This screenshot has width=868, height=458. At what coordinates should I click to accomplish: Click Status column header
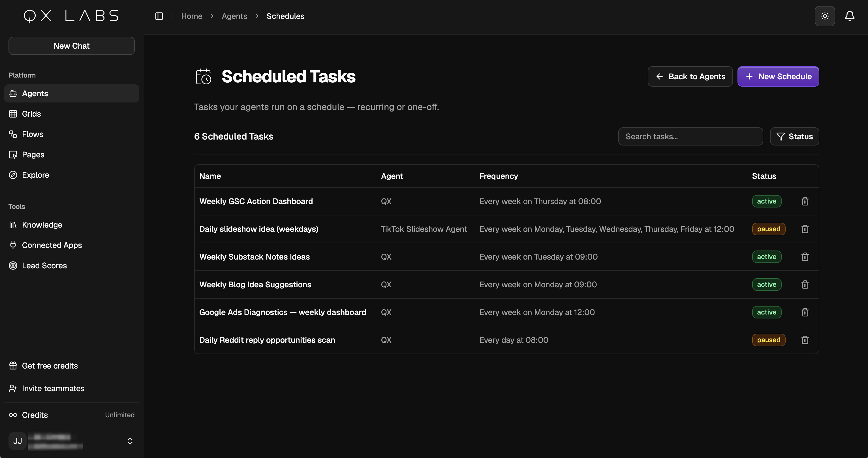coord(764,176)
